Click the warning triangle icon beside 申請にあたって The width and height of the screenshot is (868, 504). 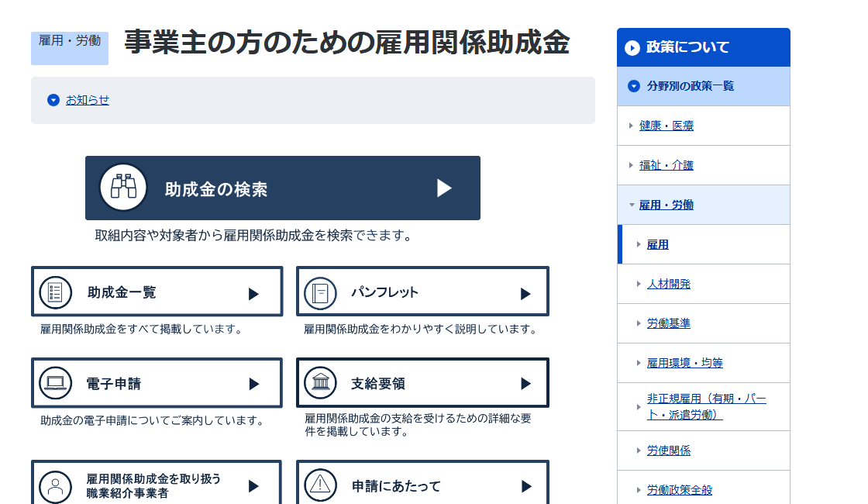(320, 485)
